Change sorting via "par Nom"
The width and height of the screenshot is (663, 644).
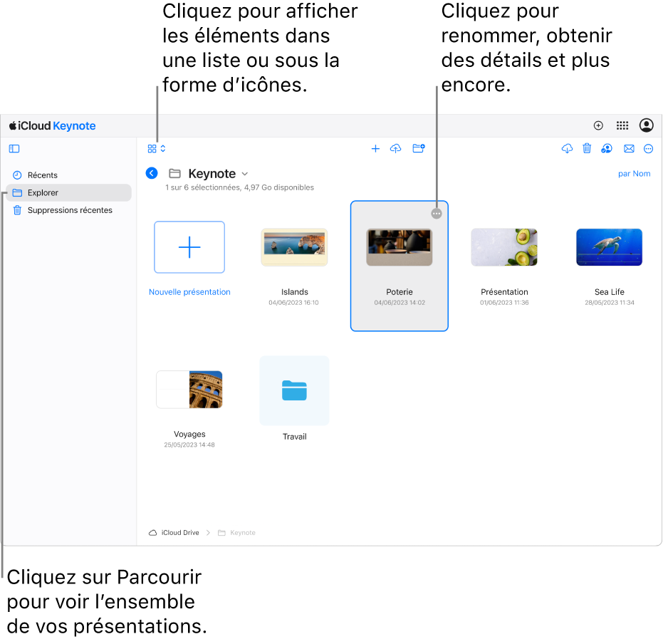pyautogui.click(x=634, y=173)
